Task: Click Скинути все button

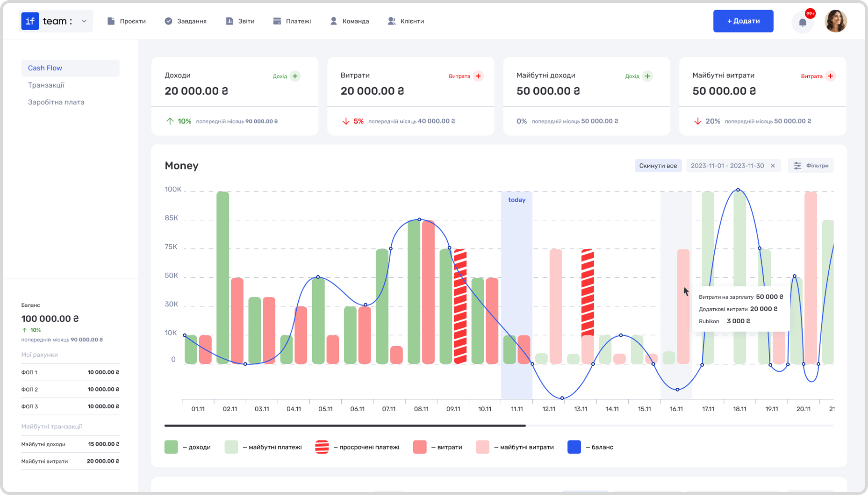Action: point(658,166)
